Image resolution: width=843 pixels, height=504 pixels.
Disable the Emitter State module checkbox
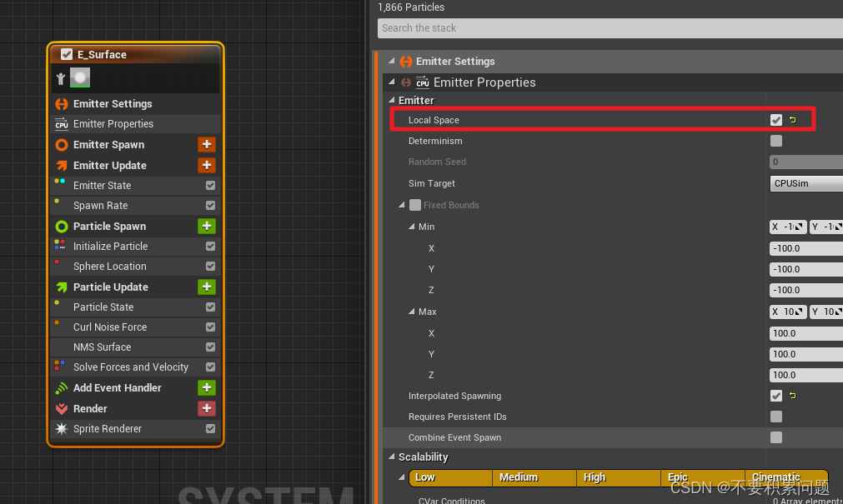pyautogui.click(x=210, y=186)
